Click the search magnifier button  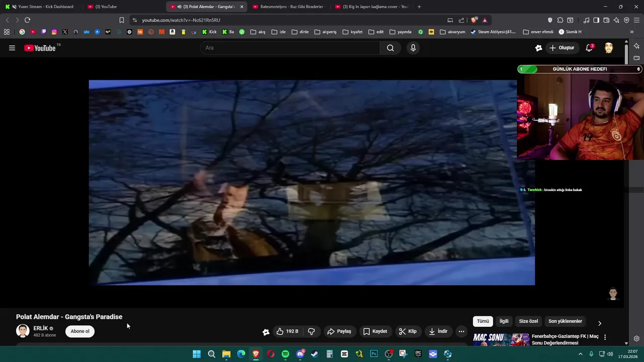click(390, 48)
